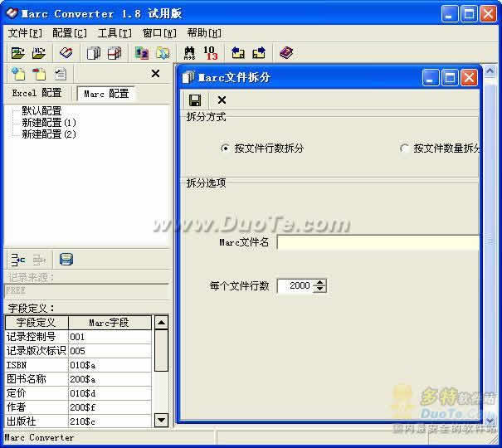Click the Marc文件名 input field
The image size is (502, 448).
coord(378,242)
